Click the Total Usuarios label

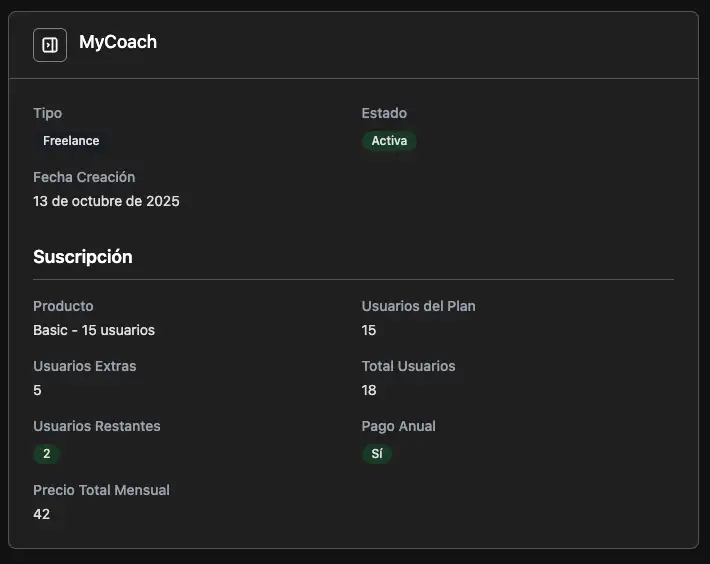(408, 366)
